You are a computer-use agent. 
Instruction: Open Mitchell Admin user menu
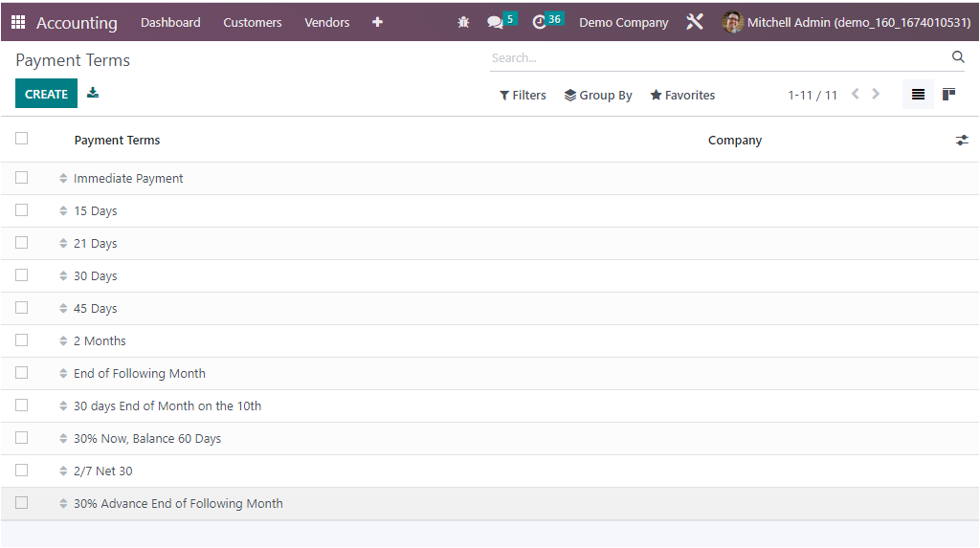(846, 23)
